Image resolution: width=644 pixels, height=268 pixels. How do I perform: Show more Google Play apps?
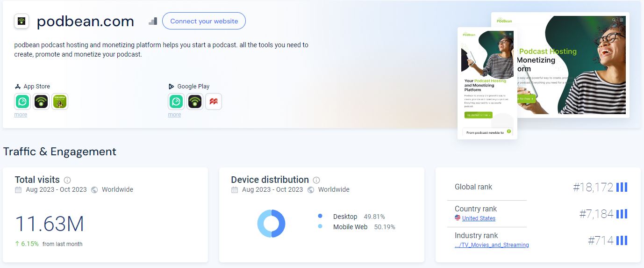click(174, 115)
